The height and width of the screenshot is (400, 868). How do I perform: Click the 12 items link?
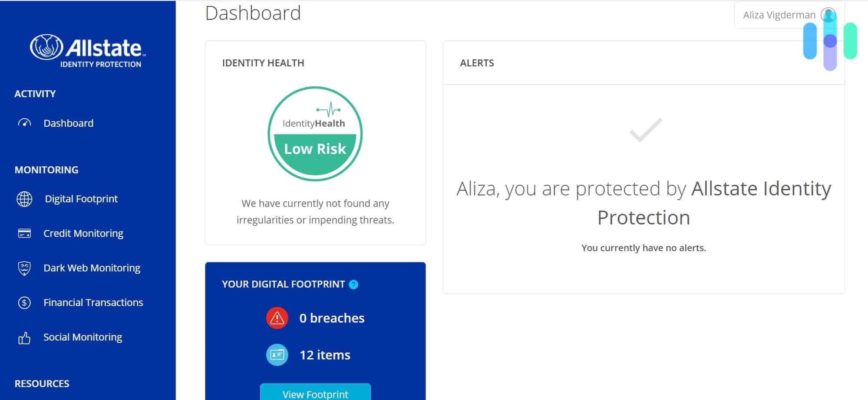click(x=324, y=354)
